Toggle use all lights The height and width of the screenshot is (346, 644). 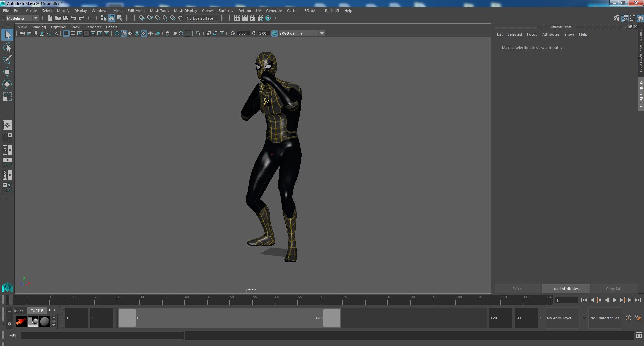(151, 33)
